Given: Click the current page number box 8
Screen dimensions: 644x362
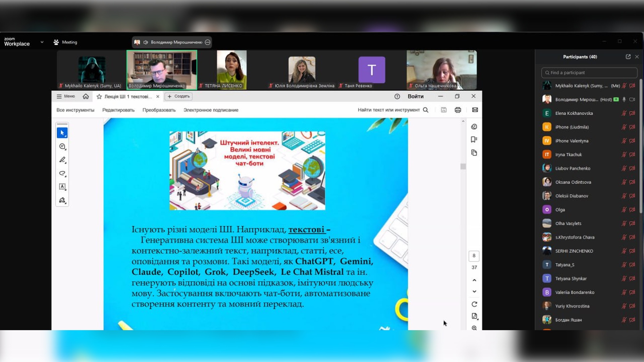Looking at the screenshot, I should point(474,256).
